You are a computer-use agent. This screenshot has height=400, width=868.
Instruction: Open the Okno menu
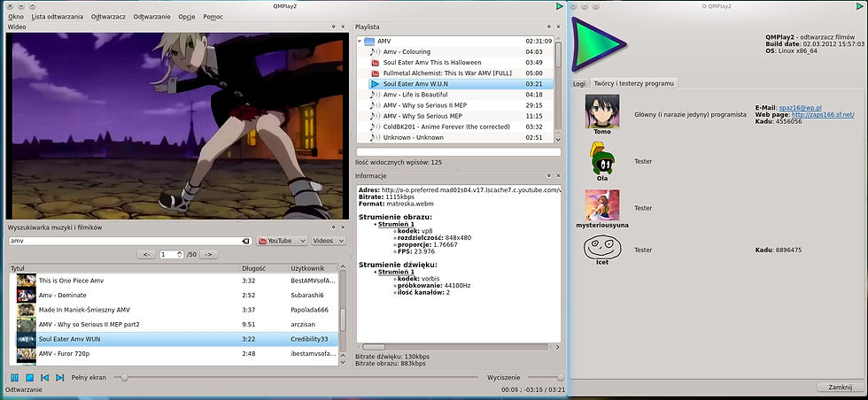16,17
